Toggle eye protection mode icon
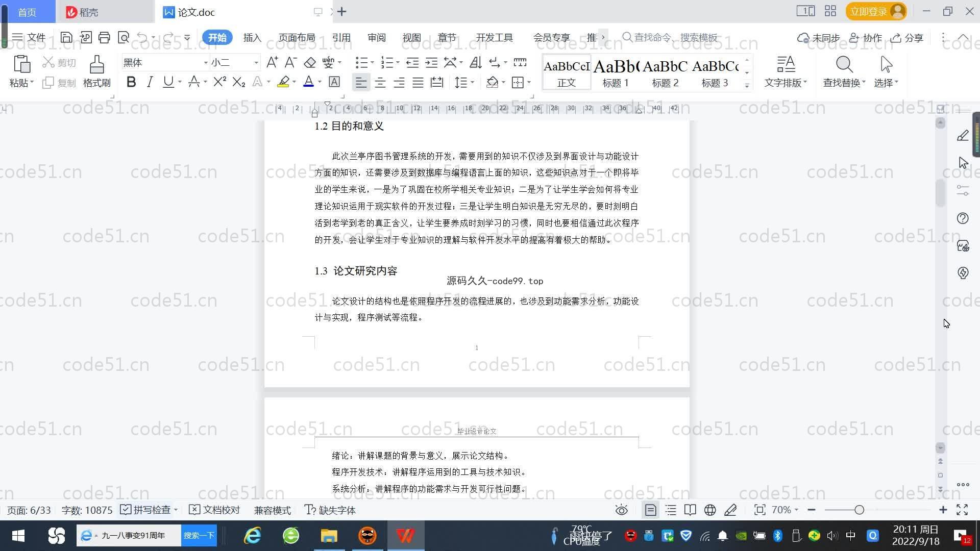Image resolution: width=980 pixels, height=551 pixels. click(621, 510)
